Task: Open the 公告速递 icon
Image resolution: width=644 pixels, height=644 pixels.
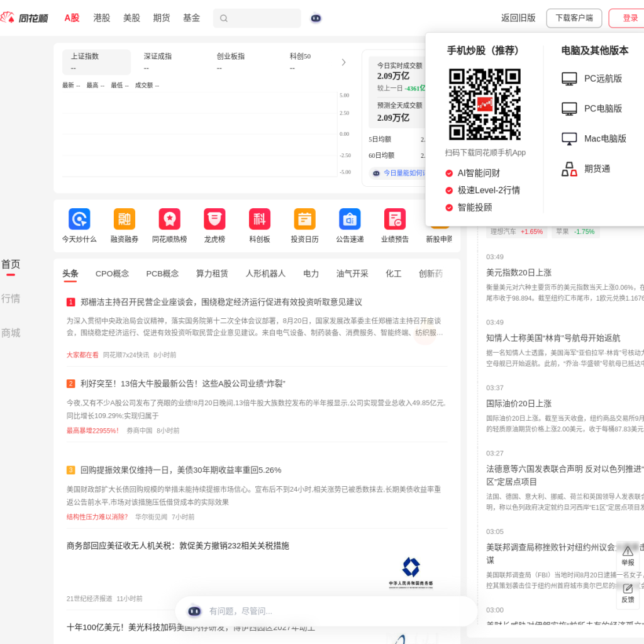Action: tap(350, 219)
